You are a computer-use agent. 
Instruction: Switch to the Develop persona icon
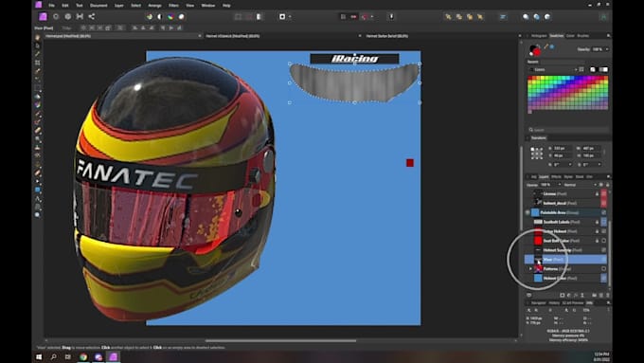point(68,16)
